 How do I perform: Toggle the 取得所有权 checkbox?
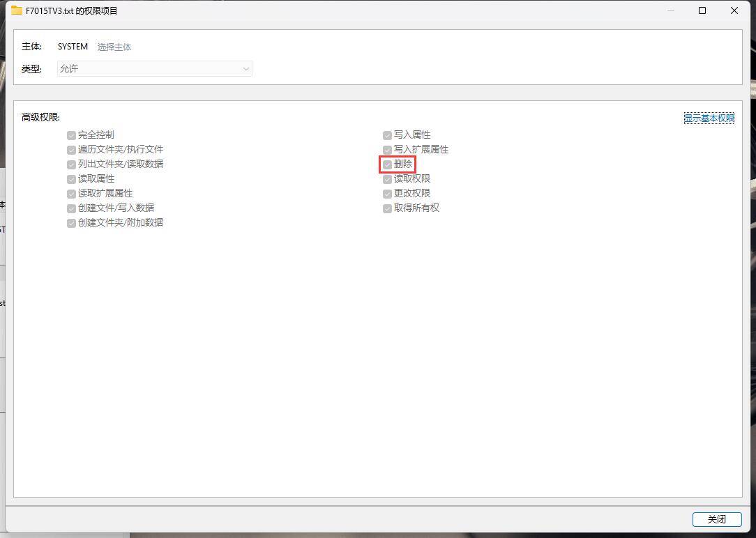tap(387, 208)
